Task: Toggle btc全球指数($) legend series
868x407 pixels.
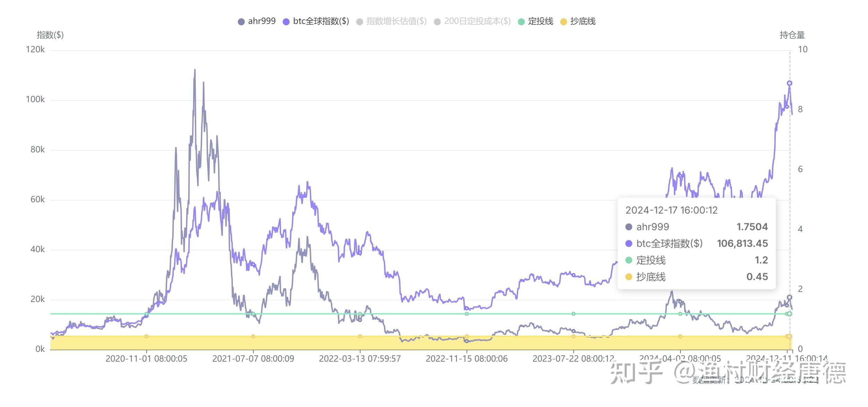Action: pos(316,21)
